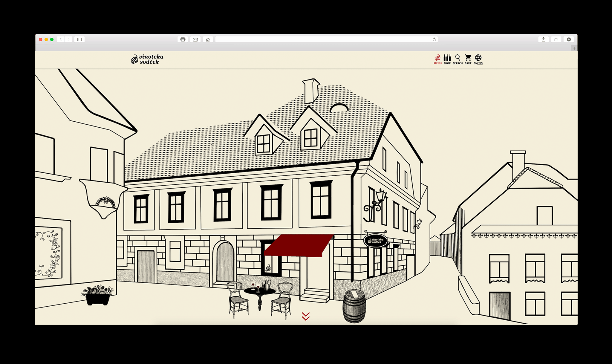This screenshot has width=612, height=364.
Task: Click the vinoteka sodček logo
Action: (x=147, y=59)
